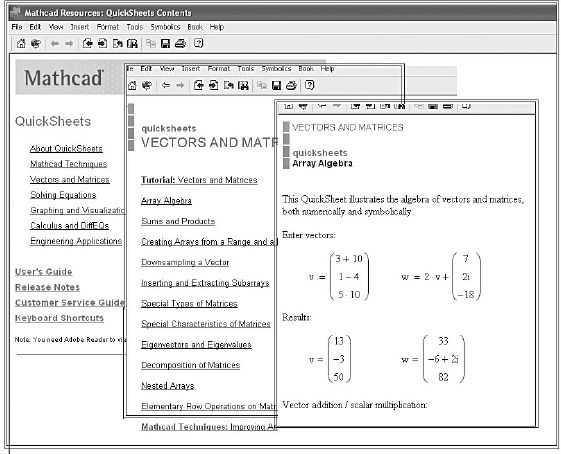Open About QuickSheets link
The width and height of the screenshot is (561, 454).
click(66, 148)
